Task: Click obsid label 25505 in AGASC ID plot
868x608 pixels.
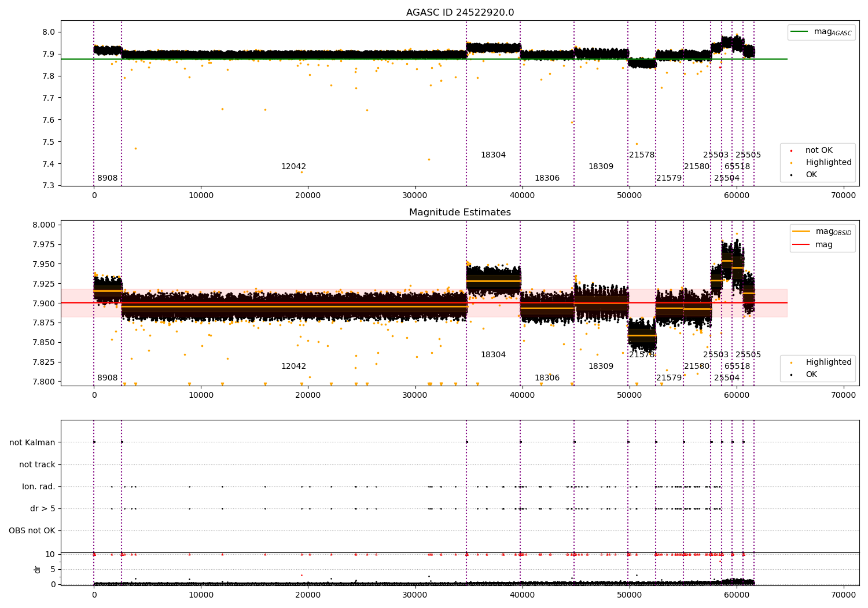Action: point(748,155)
